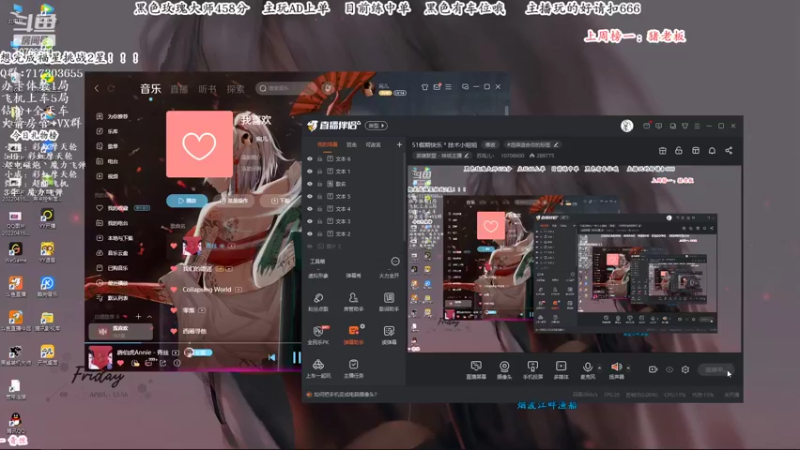Switch to 听书 tab in music player

(x=207, y=89)
